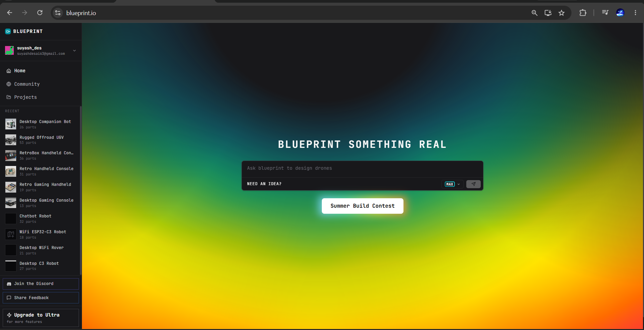The image size is (644, 330).
Task: Click the site information icon in address bar
Action: [58, 13]
